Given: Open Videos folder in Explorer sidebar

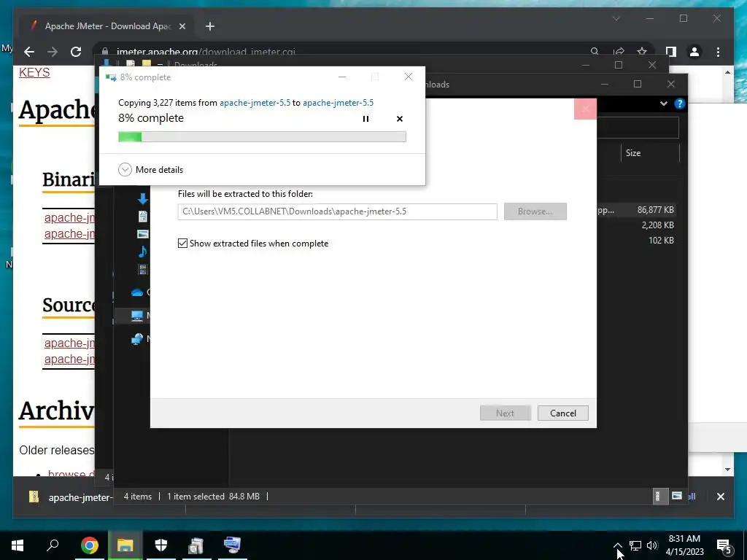Looking at the screenshot, I should pos(142,270).
